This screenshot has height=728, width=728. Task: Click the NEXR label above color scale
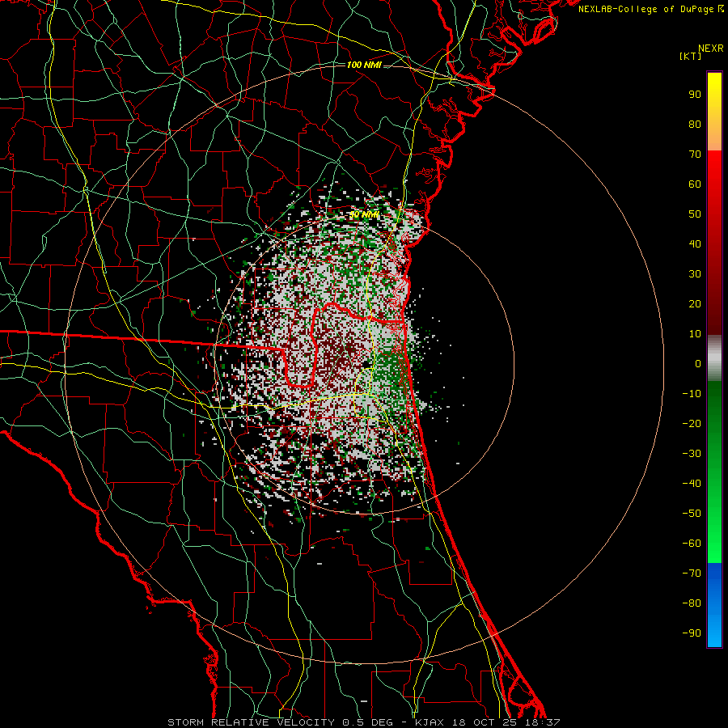coord(711,49)
